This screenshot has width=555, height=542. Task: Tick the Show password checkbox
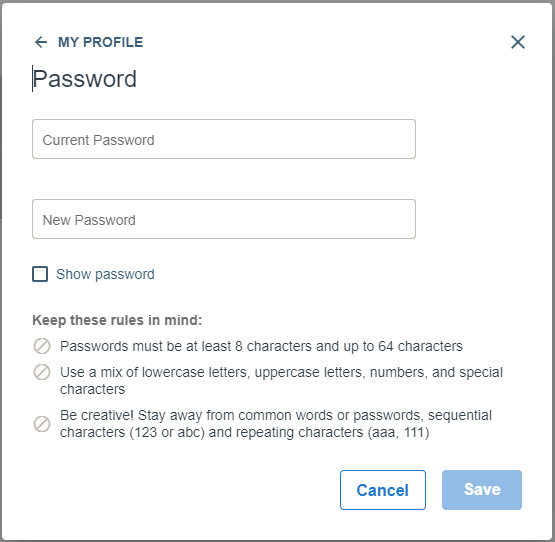pyautogui.click(x=40, y=274)
